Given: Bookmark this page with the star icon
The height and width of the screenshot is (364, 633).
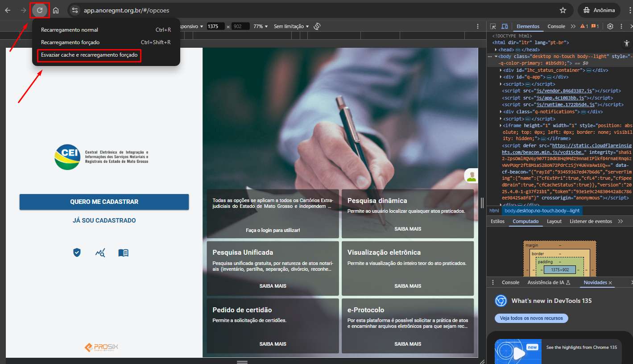Looking at the screenshot, I should (x=563, y=10).
